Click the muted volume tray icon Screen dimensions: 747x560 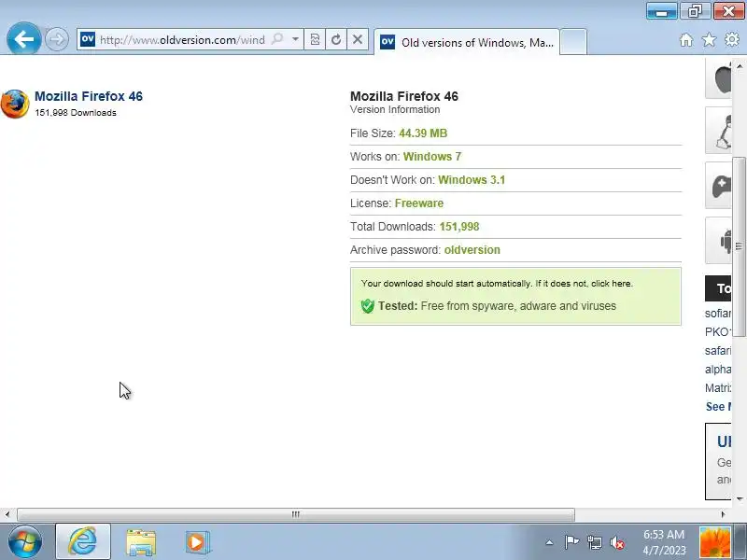(x=617, y=542)
